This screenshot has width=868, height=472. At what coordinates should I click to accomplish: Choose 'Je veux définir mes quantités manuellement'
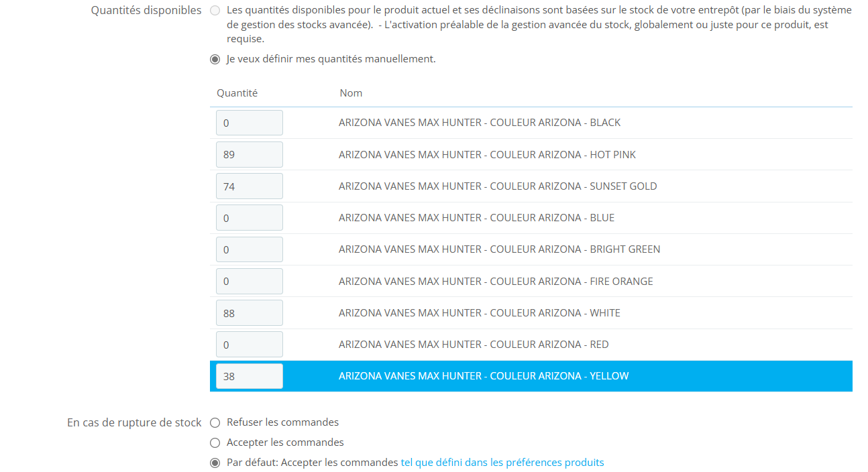click(x=215, y=59)
